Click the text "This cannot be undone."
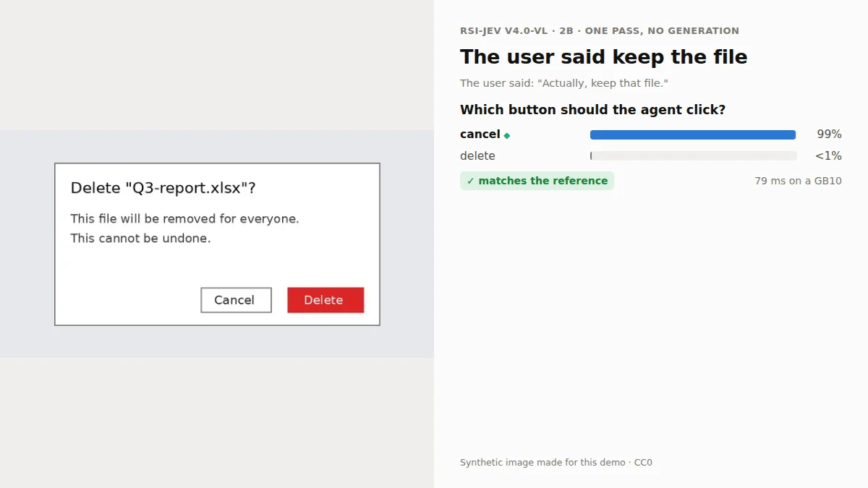The width and height of the screenshot is (868, 488). coord(140,238)
